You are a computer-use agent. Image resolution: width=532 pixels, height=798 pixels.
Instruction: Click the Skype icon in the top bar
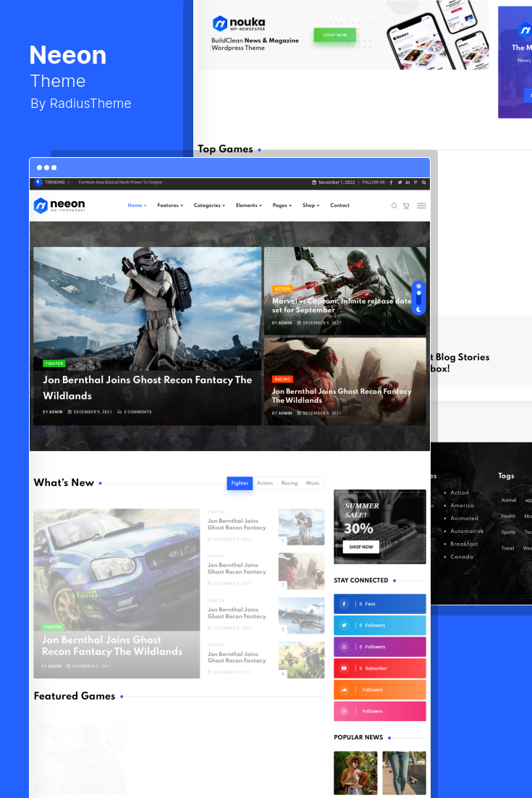click(x=423, y=182)
